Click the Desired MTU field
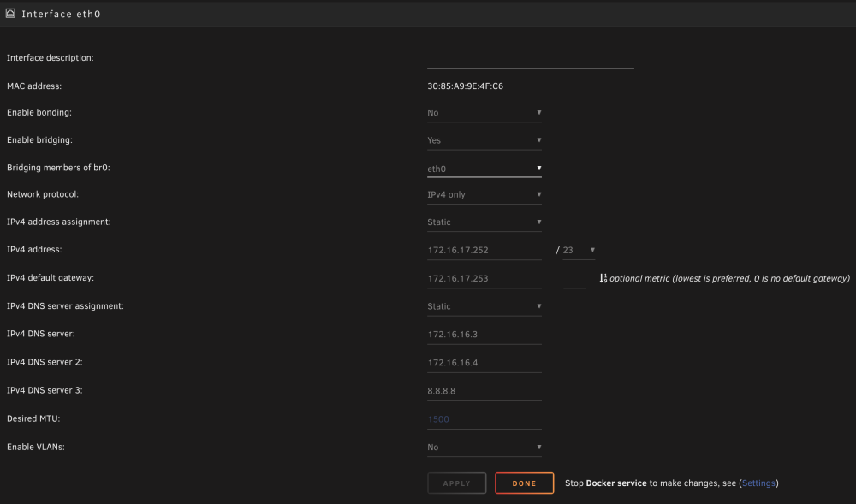Screen dimensions: 856x504 tap(484, 419)
